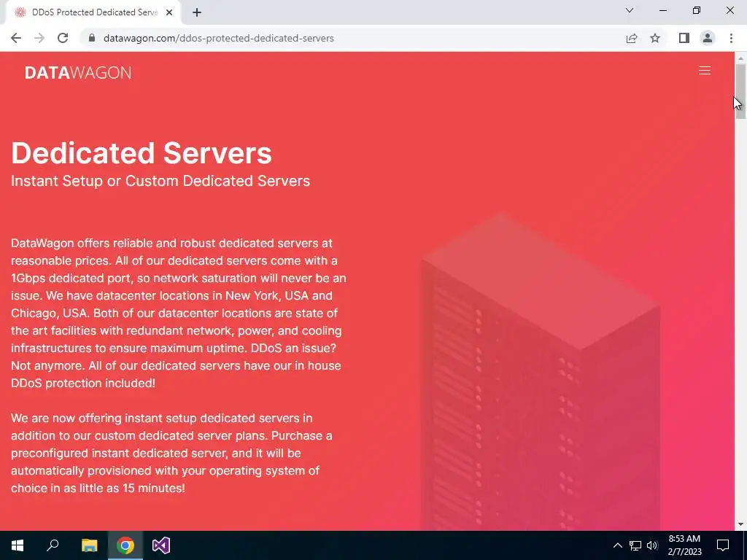Image resolution: width=747 pixels, height=560 pixels.
Task: Close the DDoS Protected tab
Action: [x=169, y=12]
